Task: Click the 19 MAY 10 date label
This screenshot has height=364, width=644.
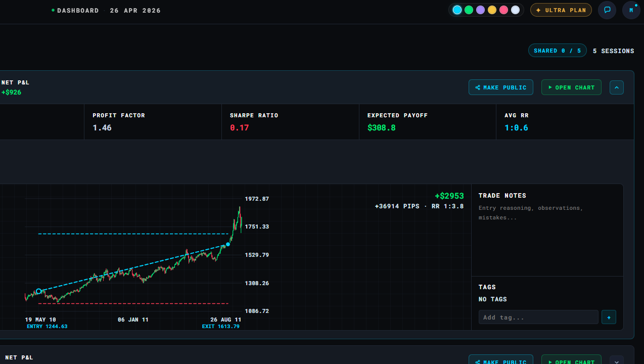Action: (40, 320)
